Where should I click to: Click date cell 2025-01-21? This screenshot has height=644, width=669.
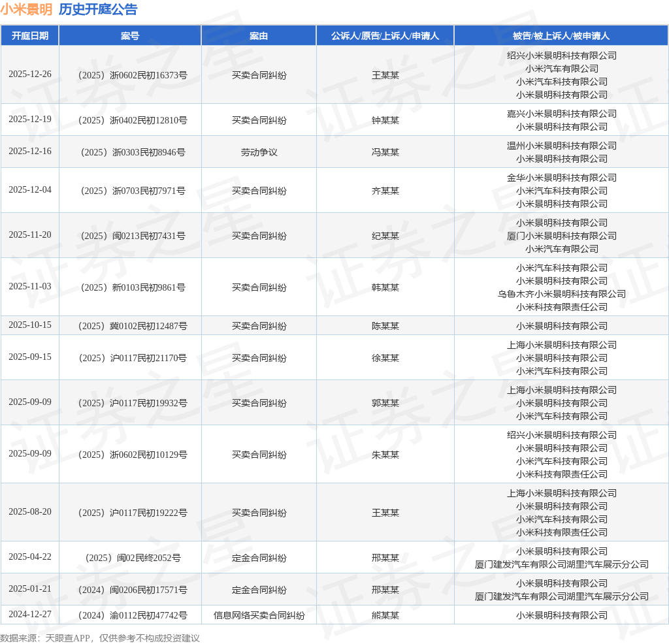point(30,589)
